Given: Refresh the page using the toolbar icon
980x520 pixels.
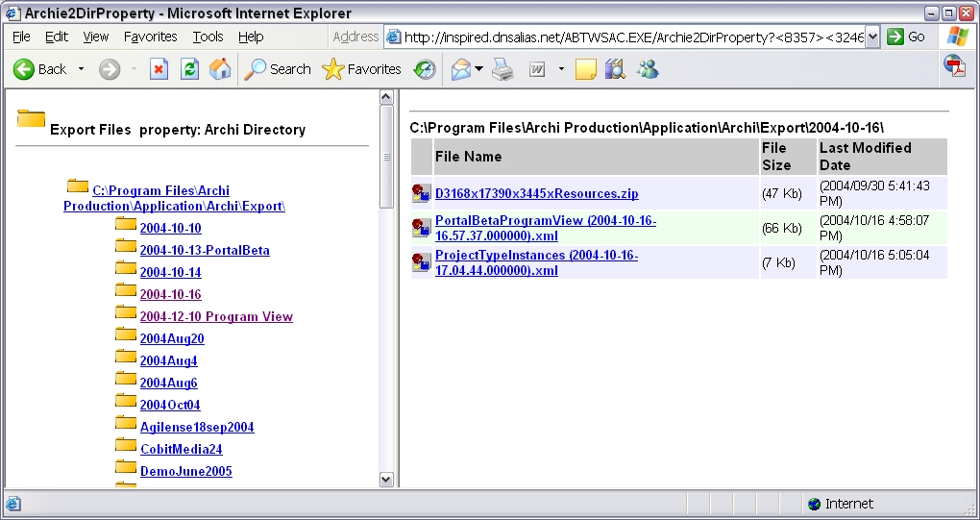Looking at the screenshot, I should pyautogui.click(x=189, y=69).
